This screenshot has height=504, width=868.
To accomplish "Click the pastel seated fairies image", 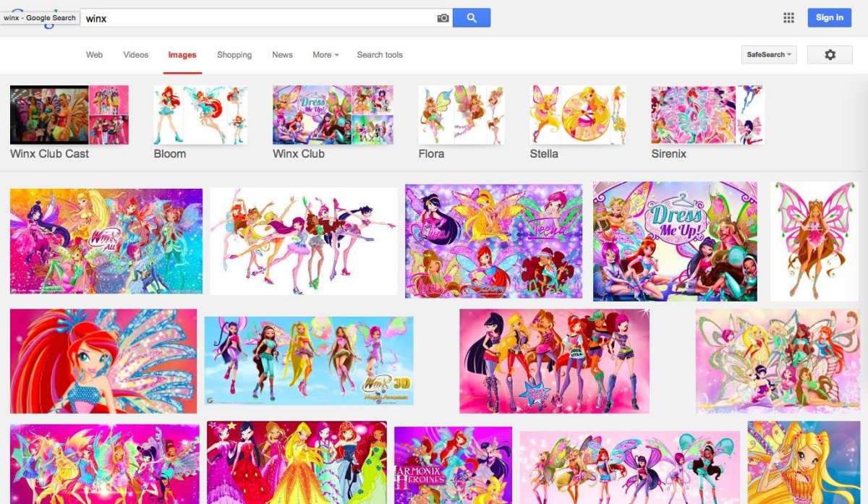I will 778,362.
